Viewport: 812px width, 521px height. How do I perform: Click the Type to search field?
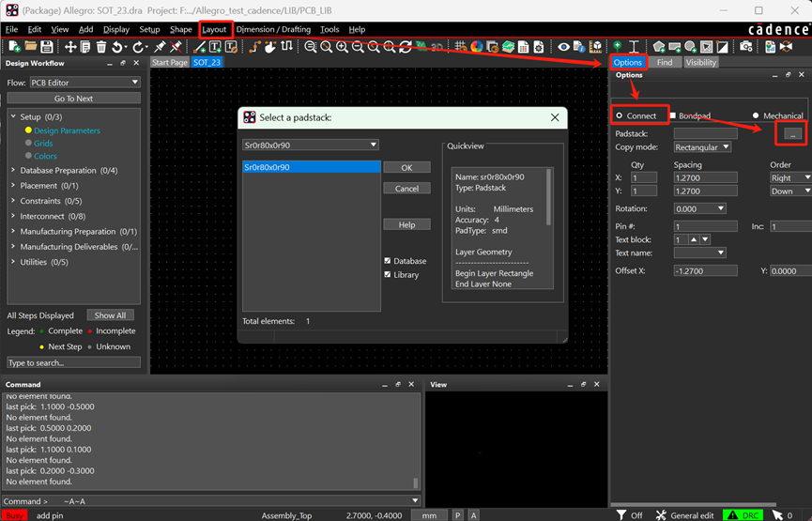[73, 362]
